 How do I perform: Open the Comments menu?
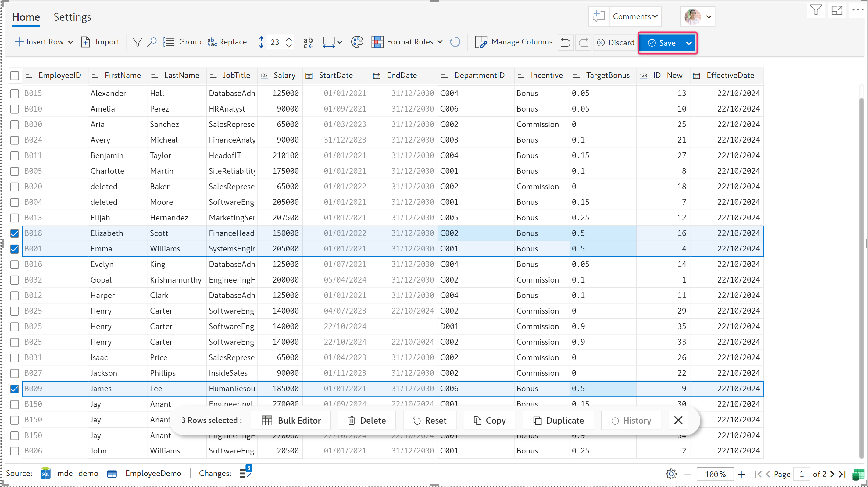635,16
